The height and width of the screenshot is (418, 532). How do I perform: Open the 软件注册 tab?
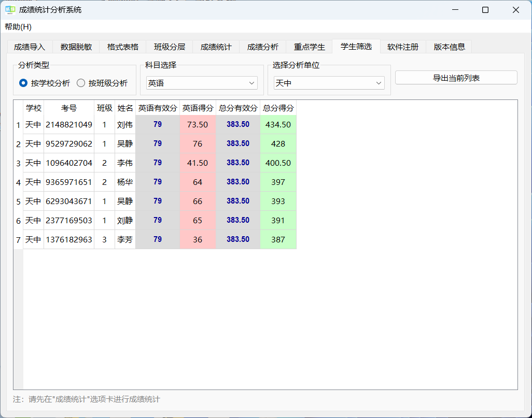(402, 46)
